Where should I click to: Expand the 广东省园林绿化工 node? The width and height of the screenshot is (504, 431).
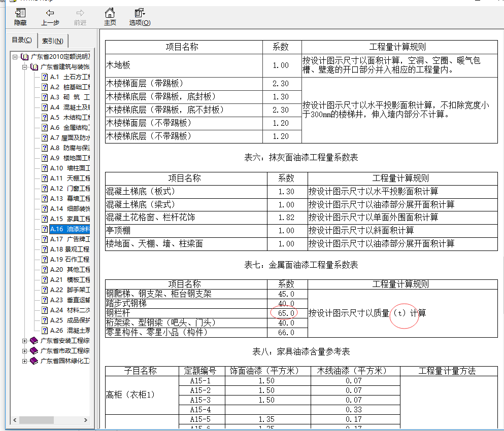(x=25, y=362)
